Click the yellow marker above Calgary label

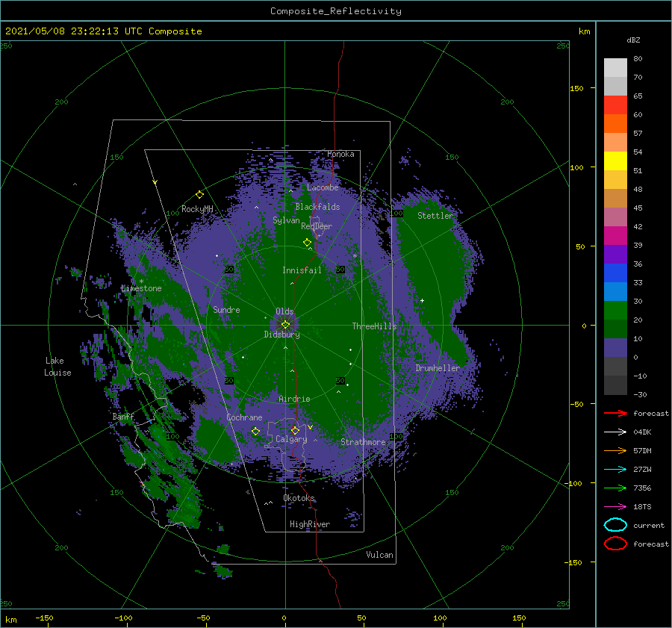pos(295,430)
